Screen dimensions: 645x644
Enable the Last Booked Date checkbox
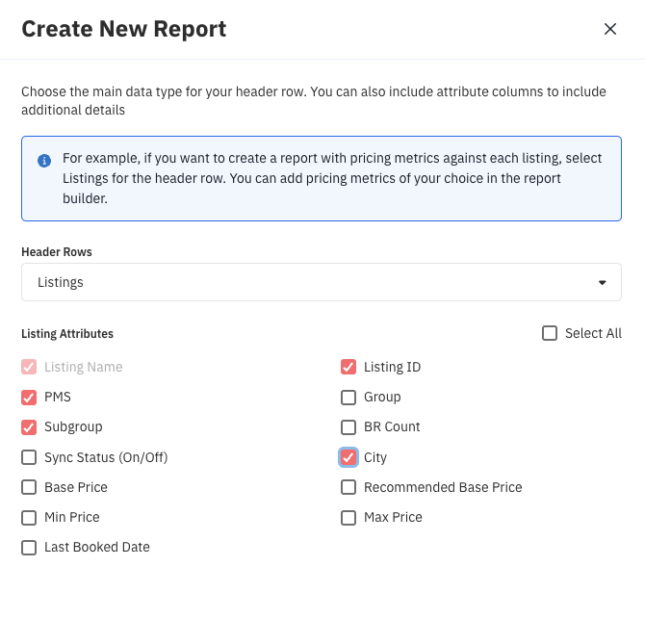(29, 548)
